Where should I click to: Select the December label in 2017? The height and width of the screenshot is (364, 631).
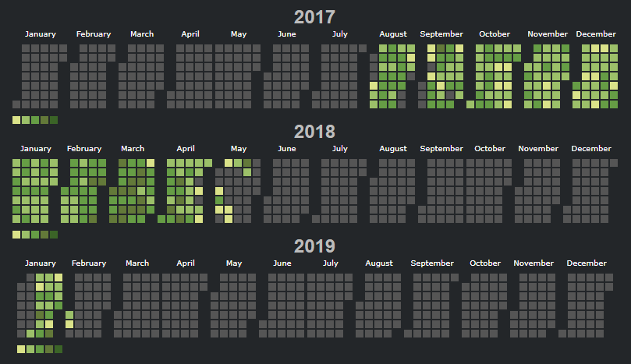click(x=596, y=34)
